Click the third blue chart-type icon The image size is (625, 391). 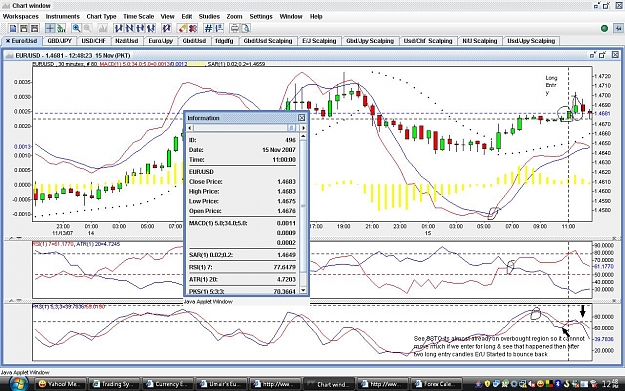pos(140,28)
